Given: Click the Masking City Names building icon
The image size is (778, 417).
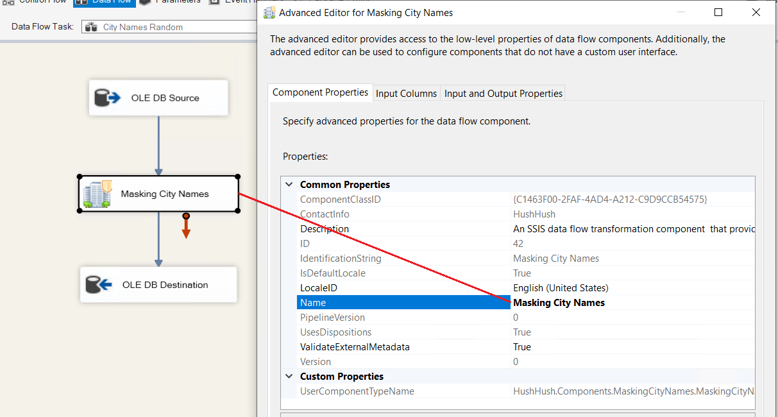Looking at the screenshot, I should pyautogui.click(x=98, y=194).
